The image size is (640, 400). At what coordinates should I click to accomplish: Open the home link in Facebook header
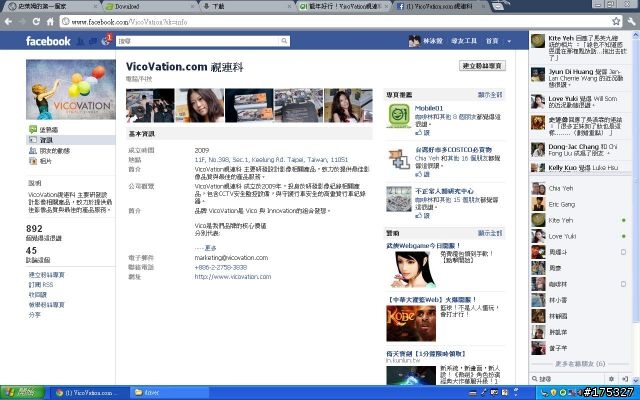click(x=492, y=41)
